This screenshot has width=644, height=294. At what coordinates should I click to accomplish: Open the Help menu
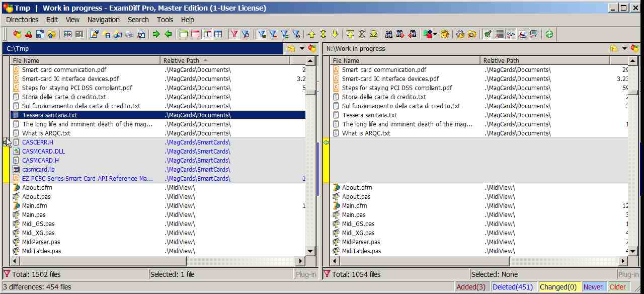click(188, 20)
